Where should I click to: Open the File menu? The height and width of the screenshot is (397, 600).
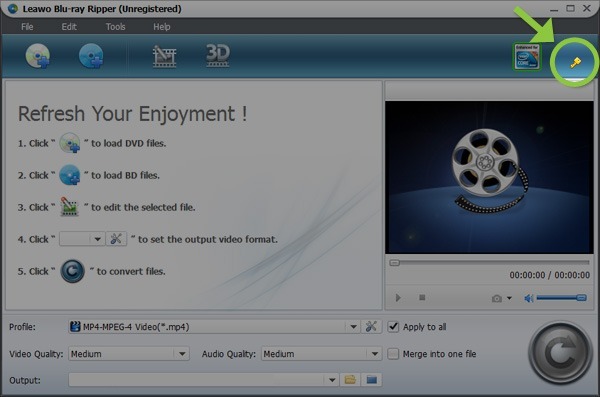coord(27,27)
